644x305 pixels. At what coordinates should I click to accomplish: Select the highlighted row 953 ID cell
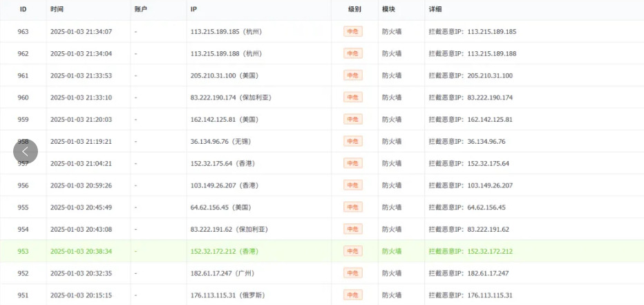tap(23, 251)
